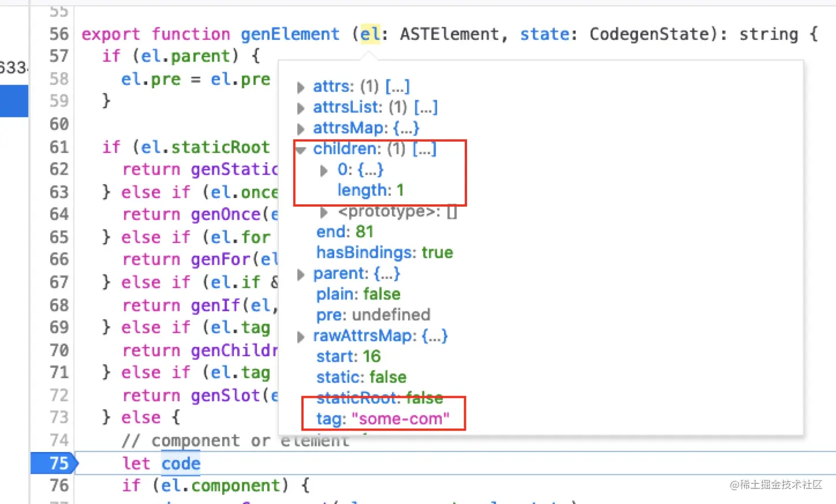836x504 pixels.
Task: Click el.component on line 76
Action: point(220,486)
